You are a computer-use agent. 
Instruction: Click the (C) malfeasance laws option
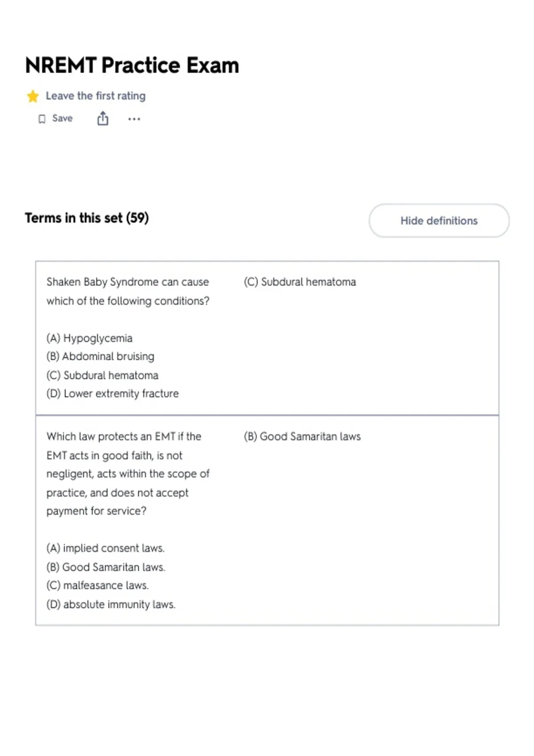pyautogui.click(x=97, y=585)
